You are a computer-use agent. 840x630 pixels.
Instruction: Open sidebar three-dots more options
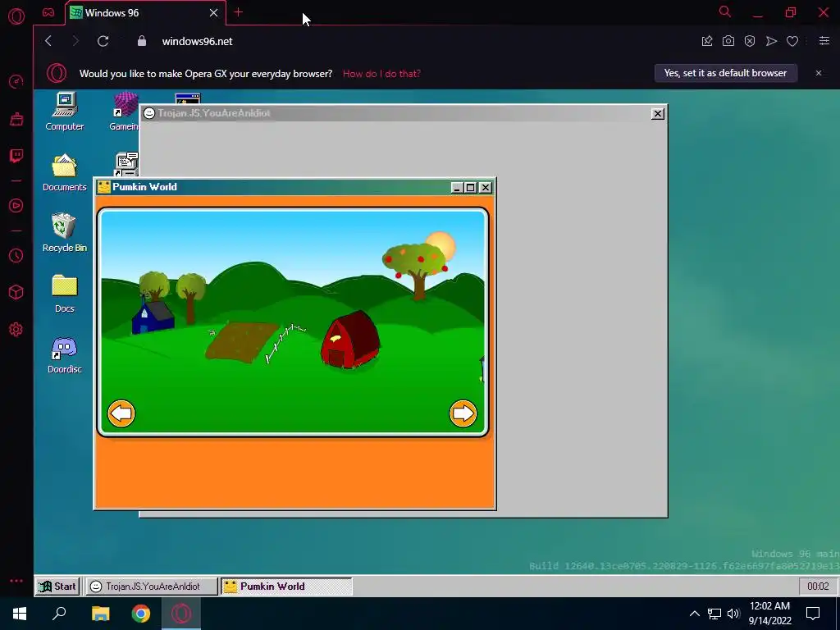(x=16, y=581)
